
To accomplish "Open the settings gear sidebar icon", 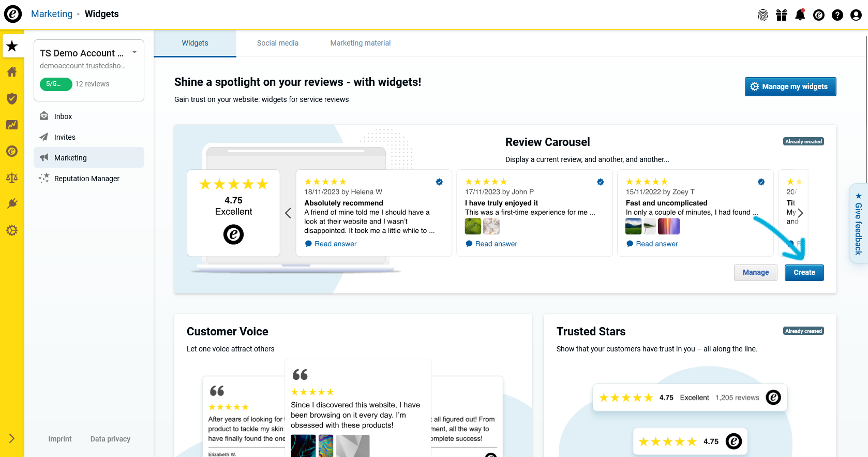I will point(12,230).
